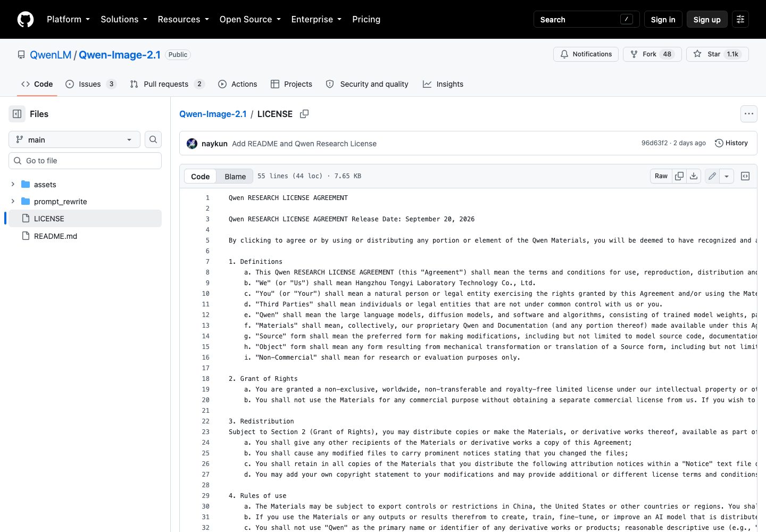766x532 pixels.
Task: Open the commit message link
Action: (x=304, y=144)
